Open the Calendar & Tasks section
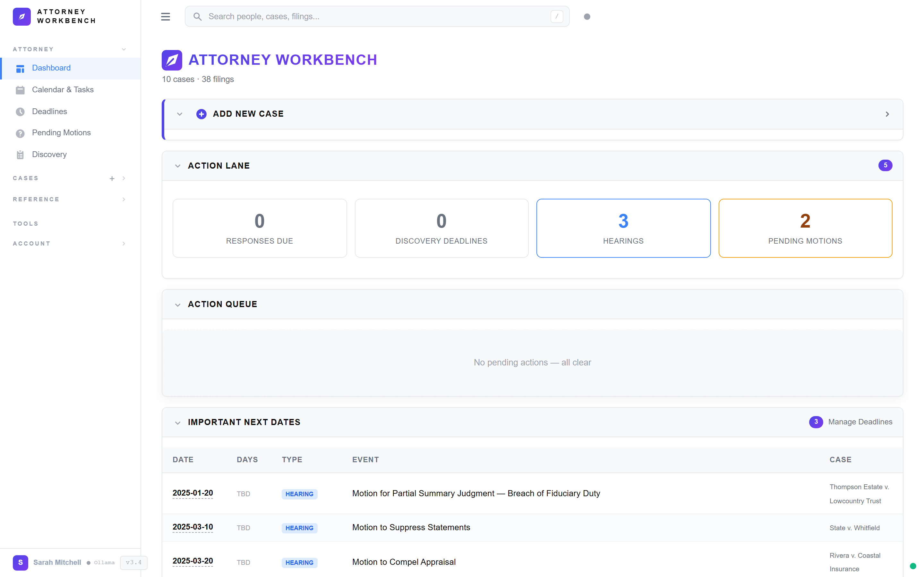 [63, 89]
